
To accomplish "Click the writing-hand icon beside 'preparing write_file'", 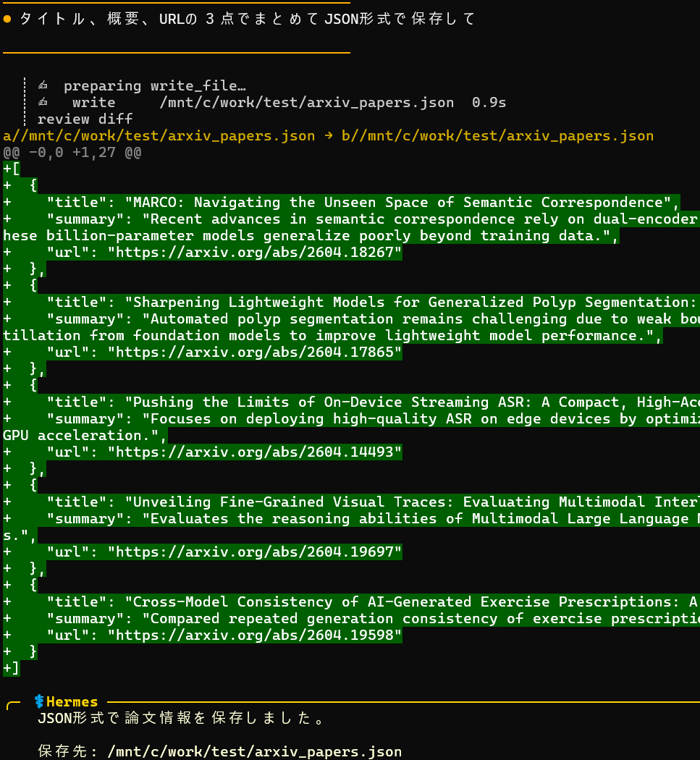I will tap(43, 86).
